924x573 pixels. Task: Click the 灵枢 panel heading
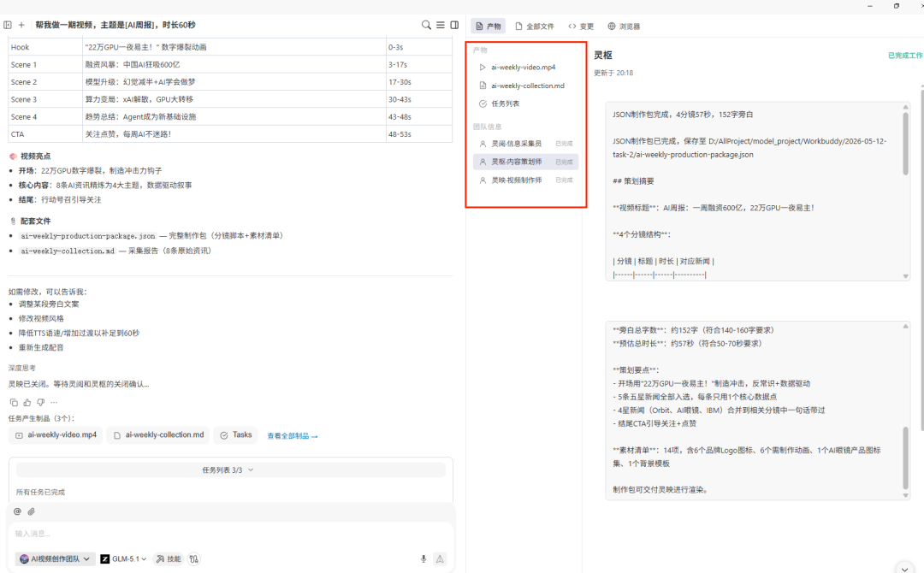click(x=603, y=55)
